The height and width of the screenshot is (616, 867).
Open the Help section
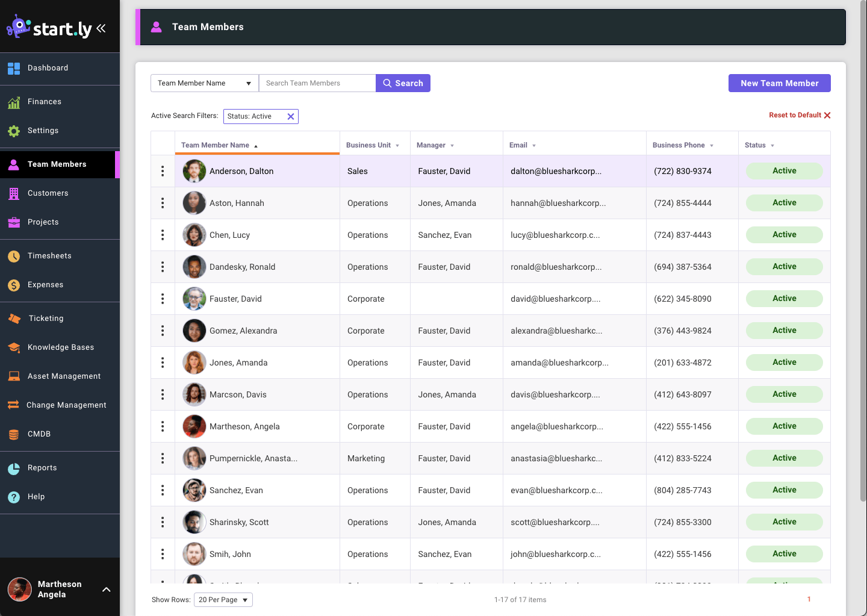click(x=36, y=496)
